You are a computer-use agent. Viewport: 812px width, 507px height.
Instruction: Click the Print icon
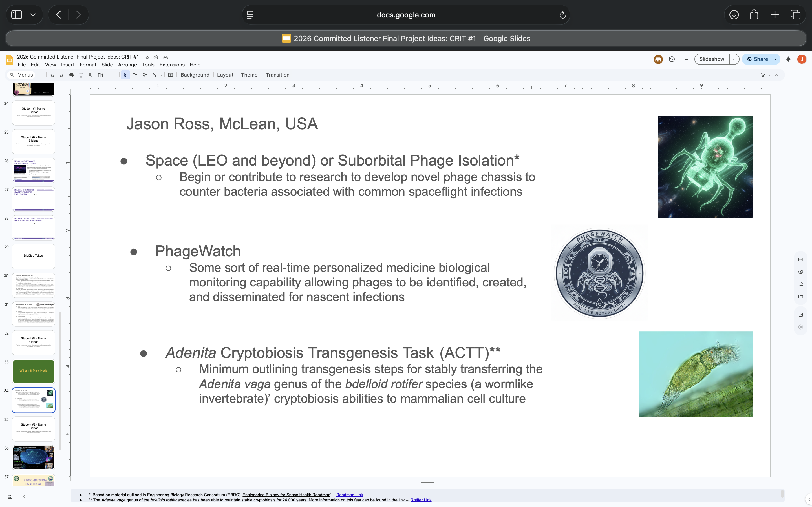click(71, 75)
